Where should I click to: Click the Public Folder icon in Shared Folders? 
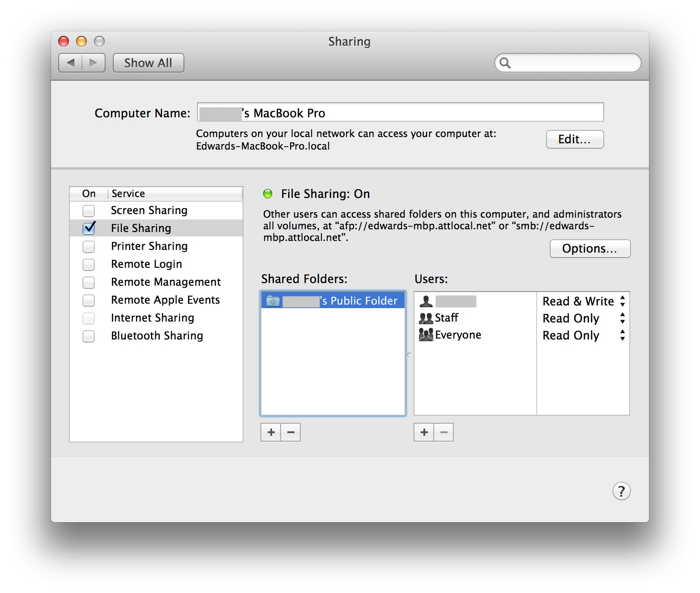[x=273, y=301]
